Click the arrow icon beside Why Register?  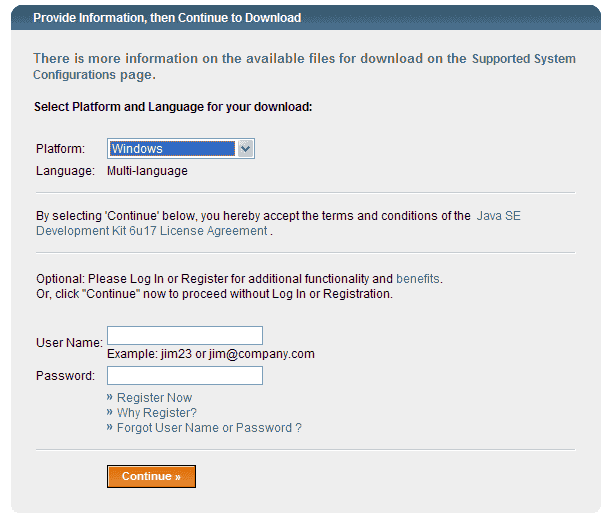(x=110, y=413)
